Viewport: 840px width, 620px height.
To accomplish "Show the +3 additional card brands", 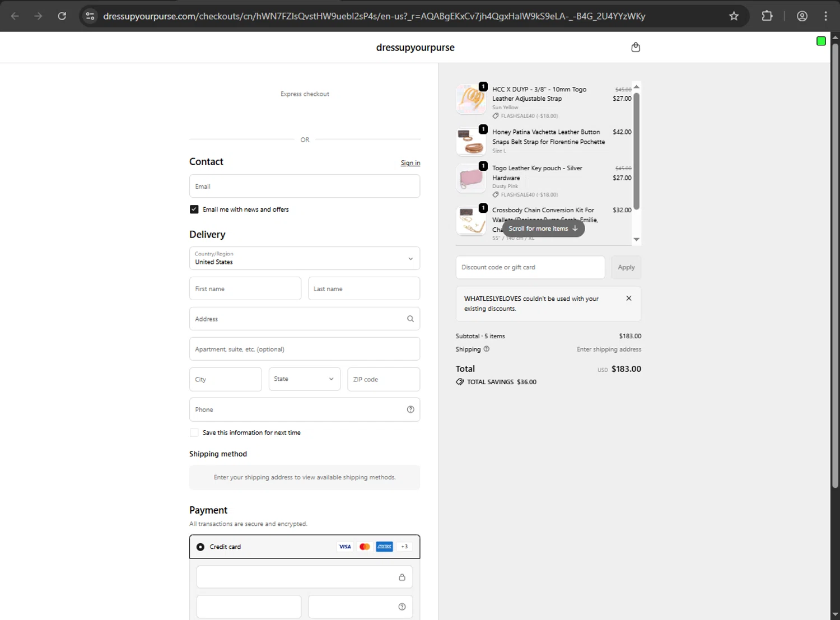I will [404, 547].
